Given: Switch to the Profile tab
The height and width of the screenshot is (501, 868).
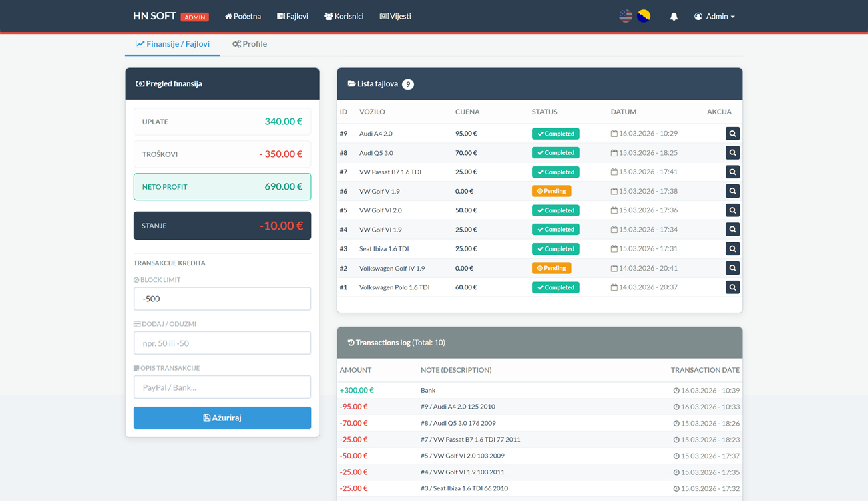Looking at the screenshot, I should [250, 44].
